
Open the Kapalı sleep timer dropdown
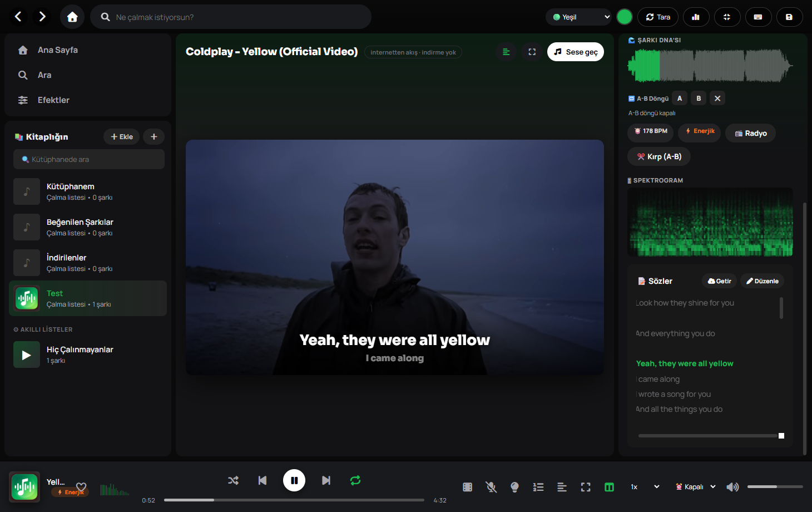point(695,487)
